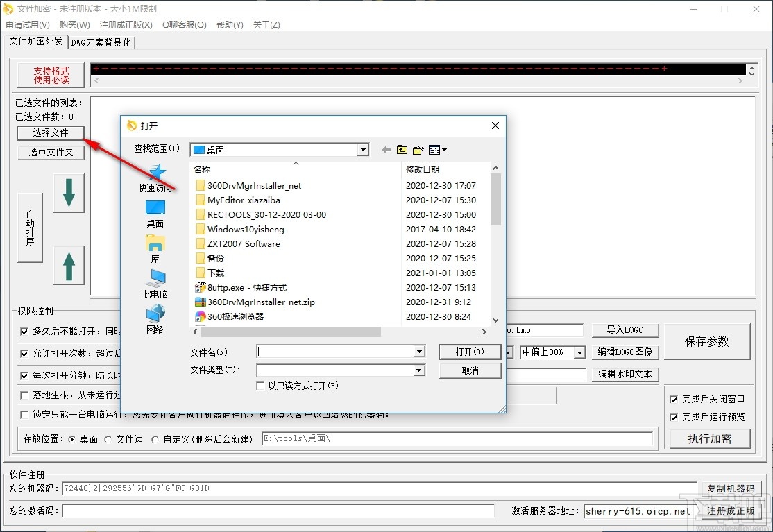Click the green up arrow sort icon
The image size is (773, 532).
pyautogui.click(x=68, y=265)
